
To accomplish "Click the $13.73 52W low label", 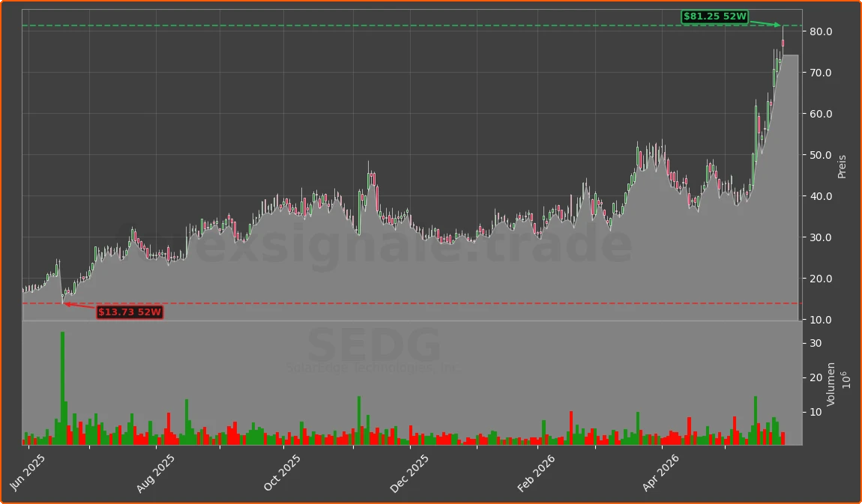I will click(x=130, y=312).
